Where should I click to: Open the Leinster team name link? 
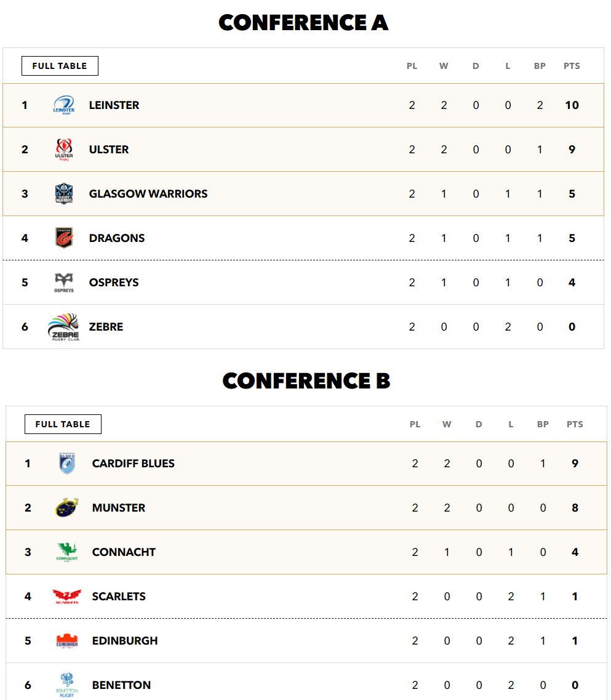pyautogui.click(x=114, y=105)
